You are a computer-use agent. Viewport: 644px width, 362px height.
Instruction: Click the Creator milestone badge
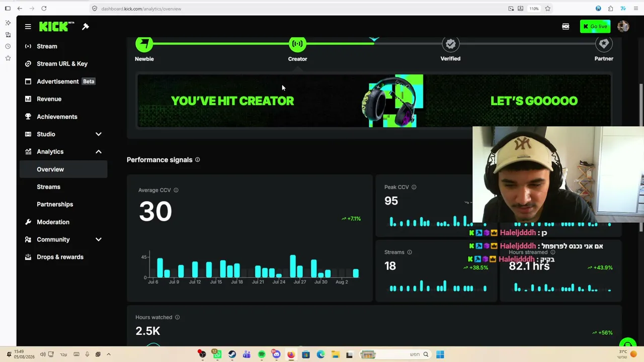tap(297, 44)
